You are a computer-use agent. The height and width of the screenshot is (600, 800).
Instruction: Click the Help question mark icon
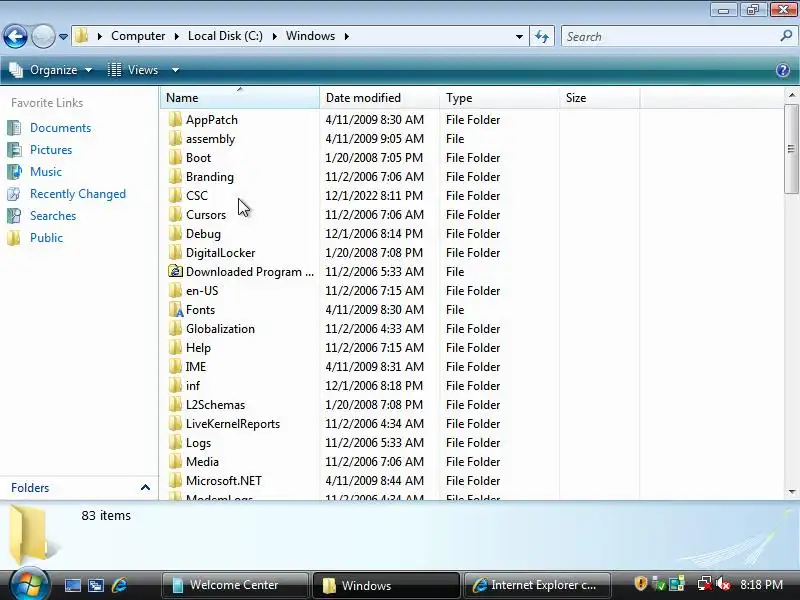click(x=783, y=70)
